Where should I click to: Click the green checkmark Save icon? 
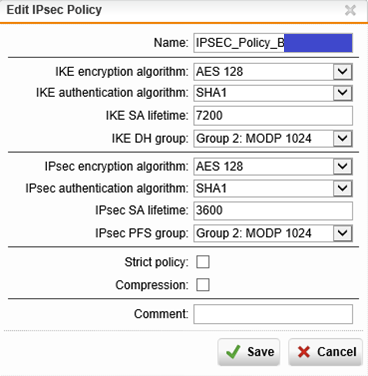pyautogui.click(x=233, y=352)
